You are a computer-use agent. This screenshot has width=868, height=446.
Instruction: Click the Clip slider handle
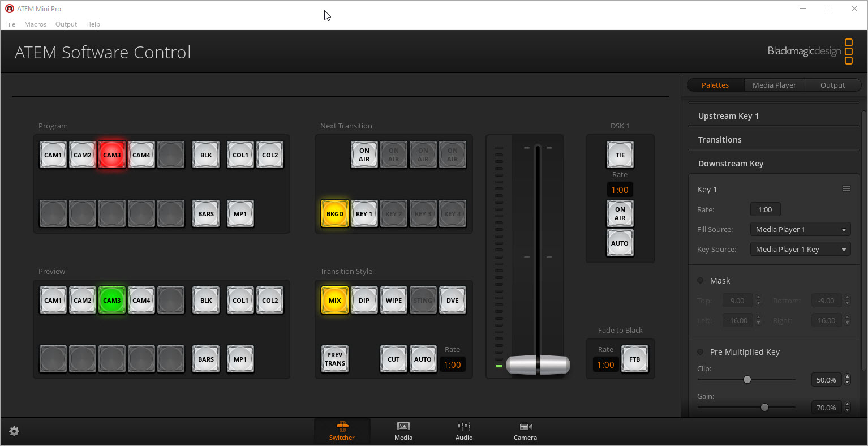coord(747,380)
